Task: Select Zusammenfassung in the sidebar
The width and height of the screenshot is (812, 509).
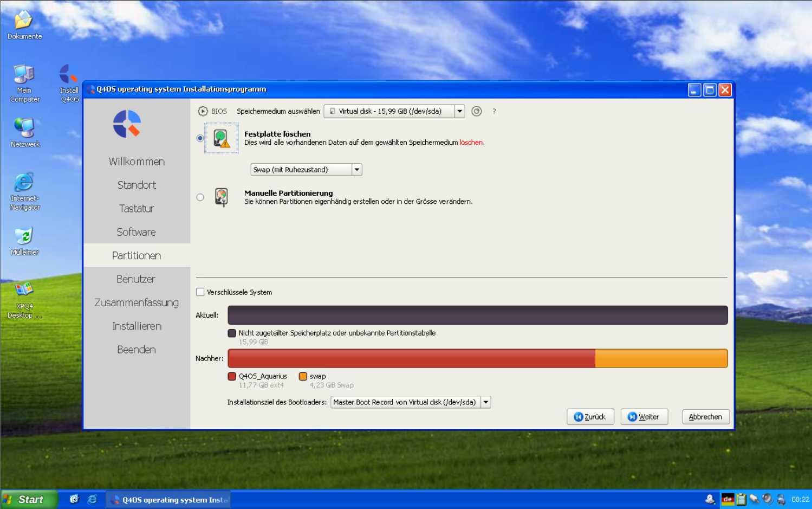Action: click(x=136, y=302)
